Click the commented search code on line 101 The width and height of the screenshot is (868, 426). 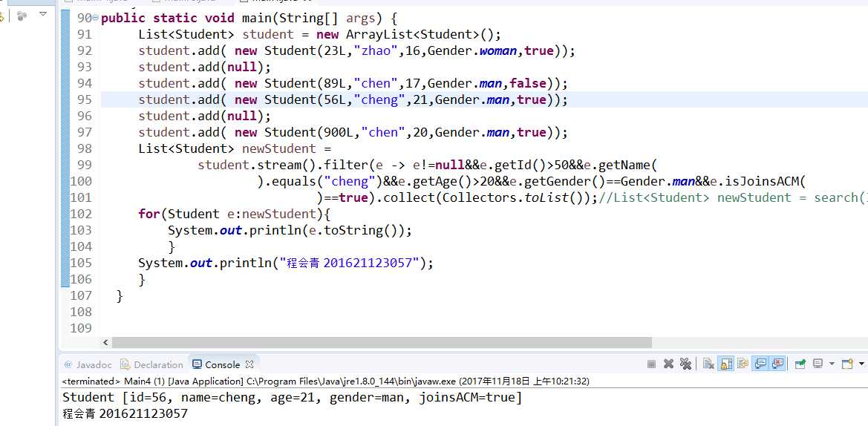point(733,197)
